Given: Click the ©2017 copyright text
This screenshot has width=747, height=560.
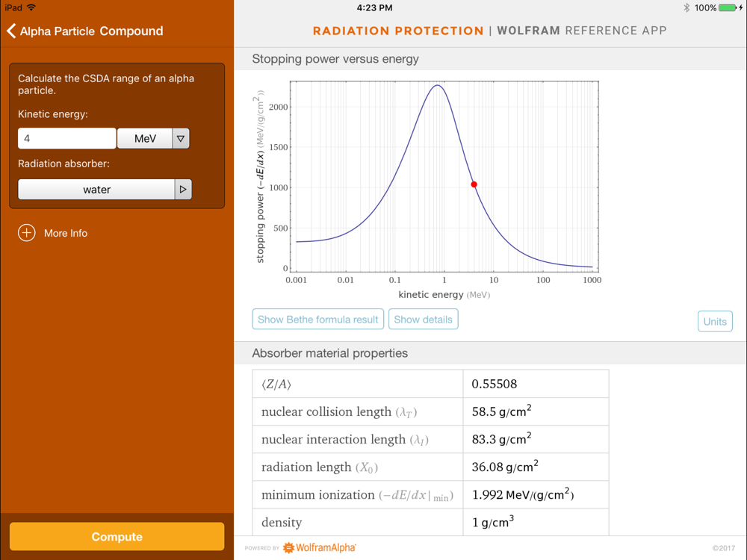Looking at the screenshot, I should click(724, 548).
